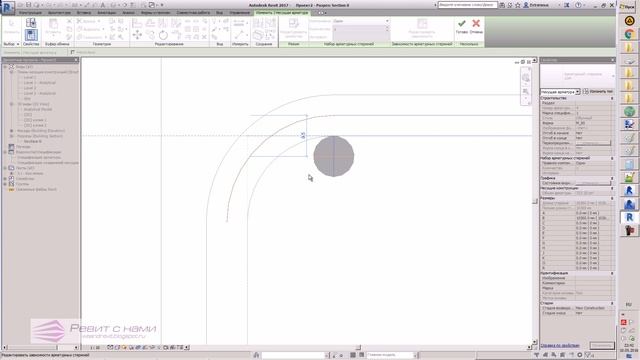Click the Save icon in quick access toolbar
The height and width of the screenshot is (360, 640).
click(29, 5)
